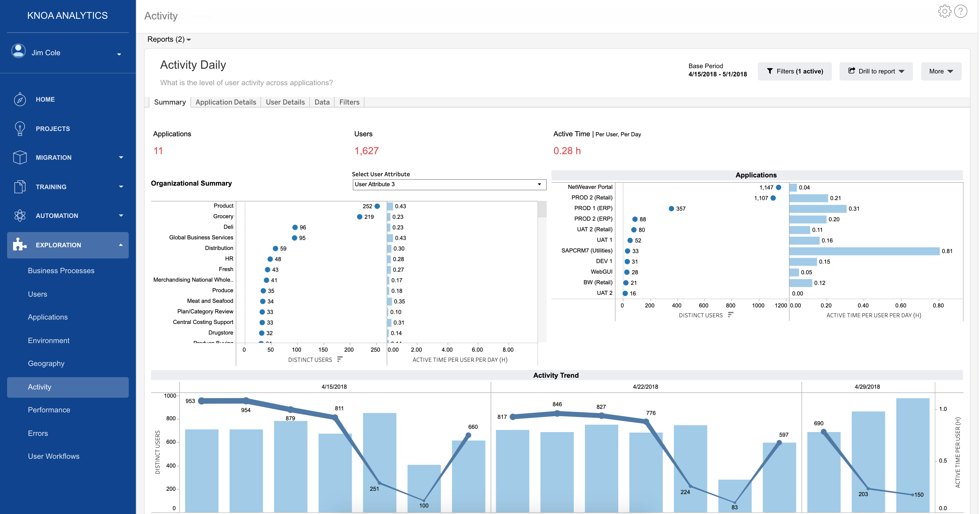Image resolution: width=980 pixels, height=514 pixels.
Task: Click sort icon beside Applications Distinct Users axis
Action: tap(730, 315)
